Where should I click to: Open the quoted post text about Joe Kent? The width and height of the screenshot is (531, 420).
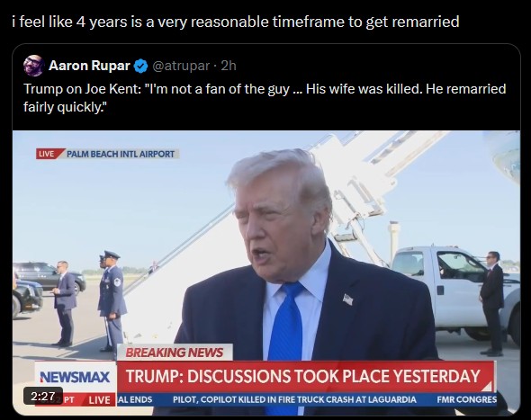coord(265,98)
